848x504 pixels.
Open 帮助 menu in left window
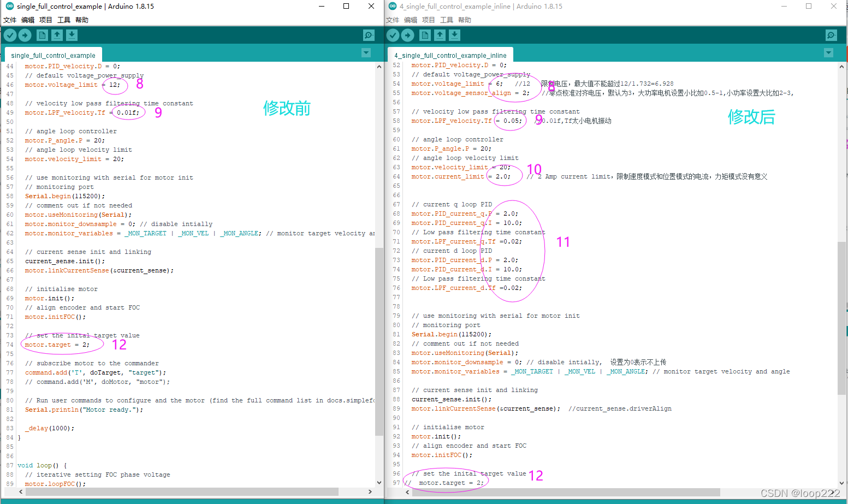pos(82,20)
